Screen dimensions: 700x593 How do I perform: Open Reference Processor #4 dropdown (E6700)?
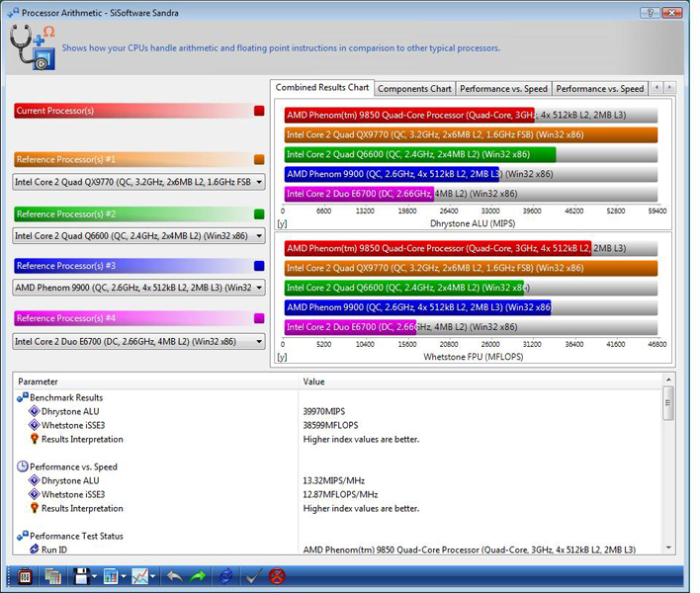coord(138,342)
